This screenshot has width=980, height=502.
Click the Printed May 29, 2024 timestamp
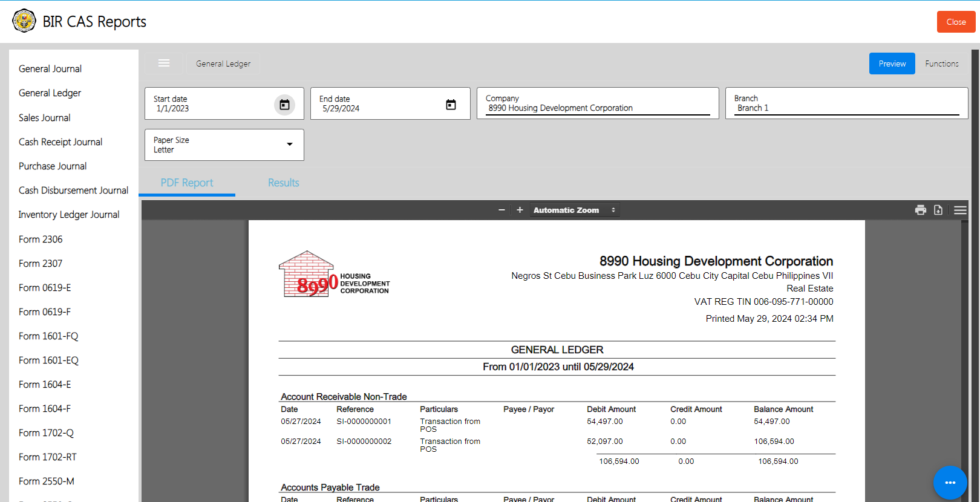tap(769, 319)
